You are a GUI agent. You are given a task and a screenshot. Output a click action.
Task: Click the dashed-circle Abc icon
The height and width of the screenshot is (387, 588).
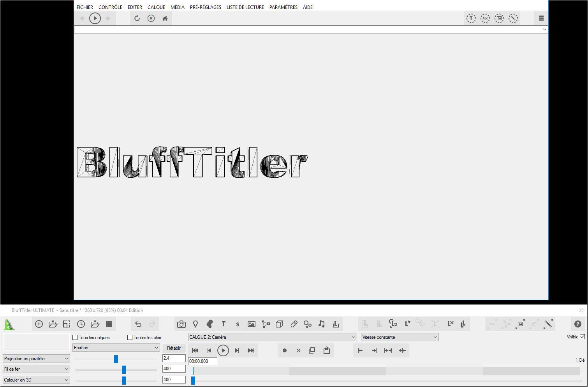[x=485, y=18]
